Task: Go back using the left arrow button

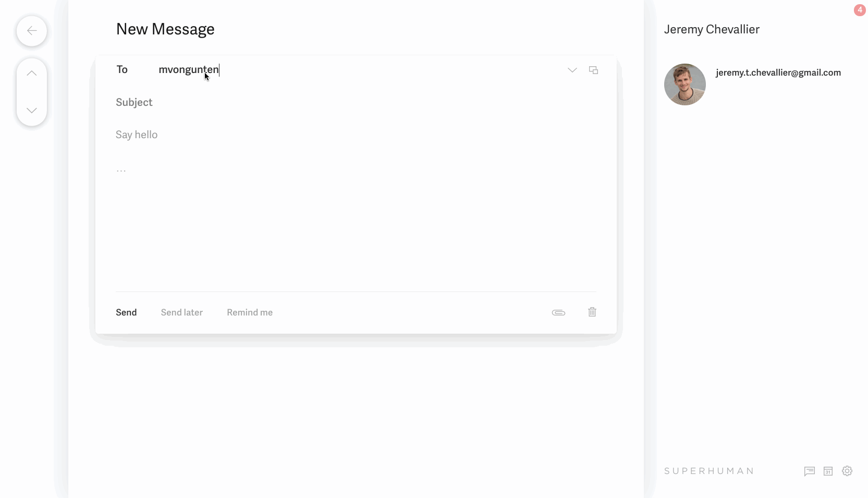Action: (x=32, y=31)
